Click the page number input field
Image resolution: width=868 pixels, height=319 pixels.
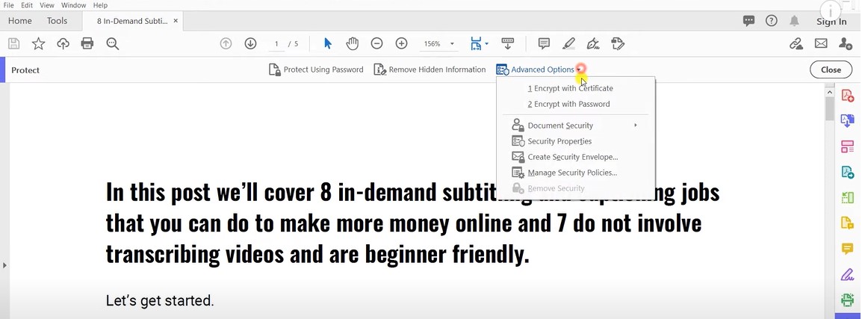pos(276,44)
